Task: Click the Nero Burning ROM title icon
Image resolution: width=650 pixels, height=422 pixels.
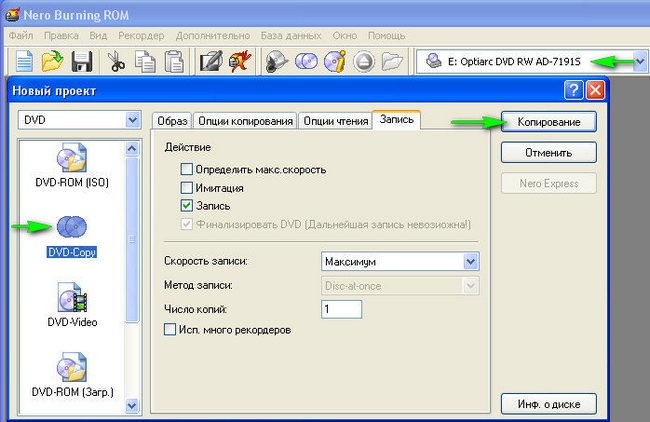Action: click(13, 15)
